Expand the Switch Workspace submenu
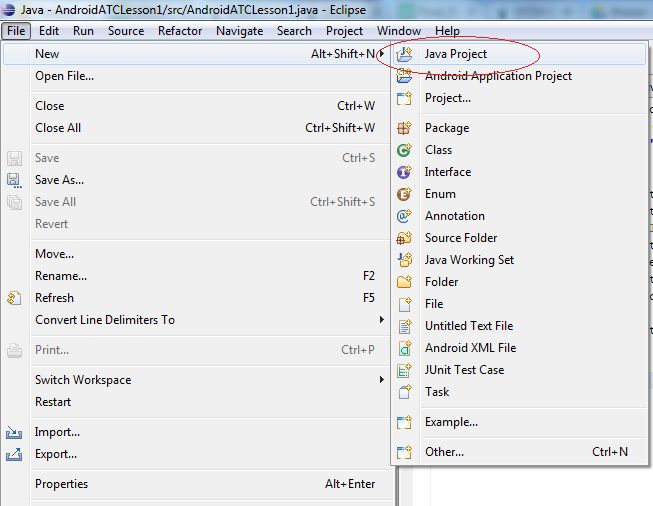 click(x=381, y=380)
